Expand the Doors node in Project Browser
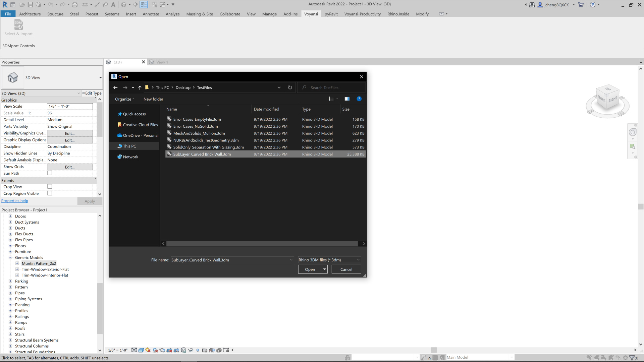The height and width of the screenshot is (362, 644). click(10, 216)
